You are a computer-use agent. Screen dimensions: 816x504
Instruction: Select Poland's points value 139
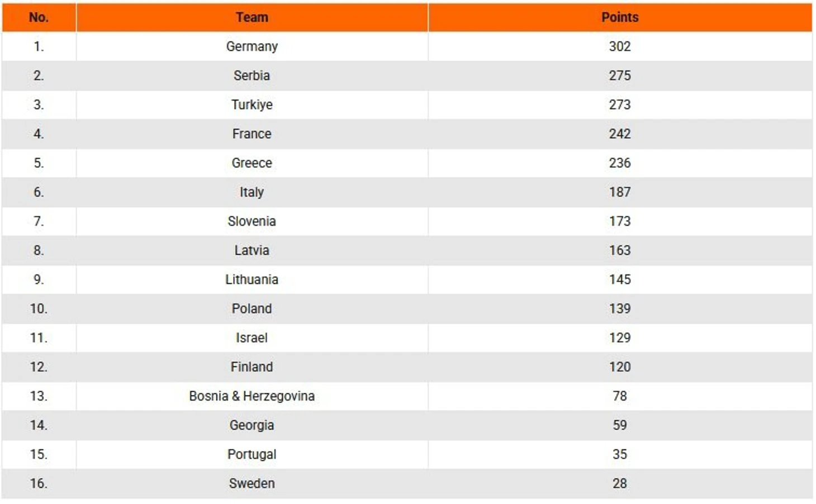(620, 308)
